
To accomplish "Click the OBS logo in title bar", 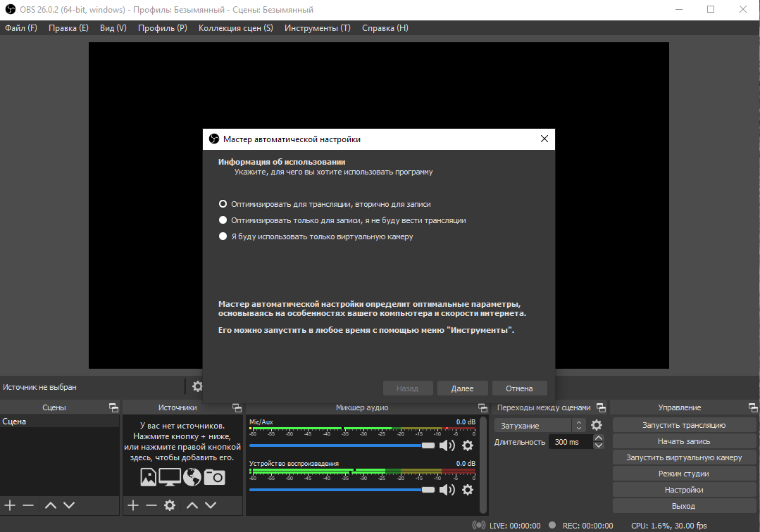I will [10, 10].
